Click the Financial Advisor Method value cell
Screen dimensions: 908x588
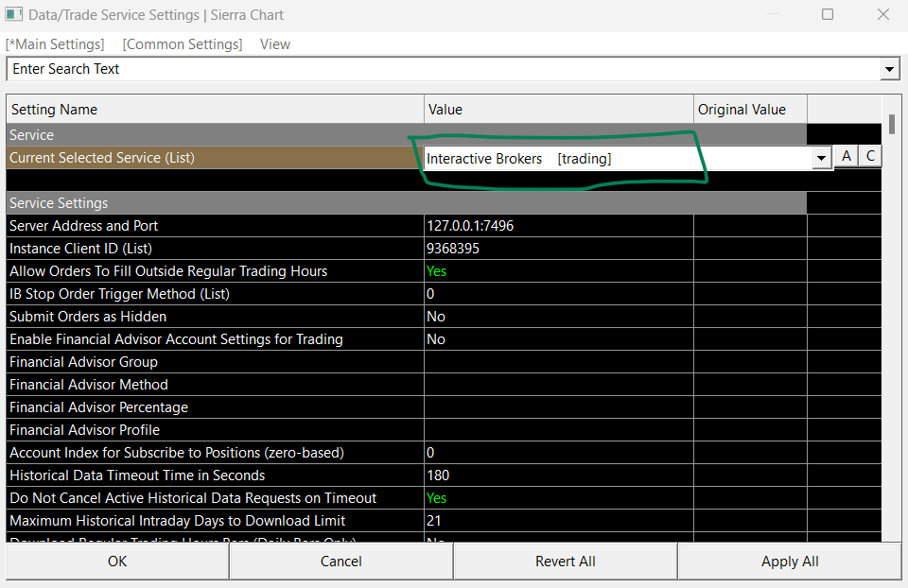click(x=559, y=385)
